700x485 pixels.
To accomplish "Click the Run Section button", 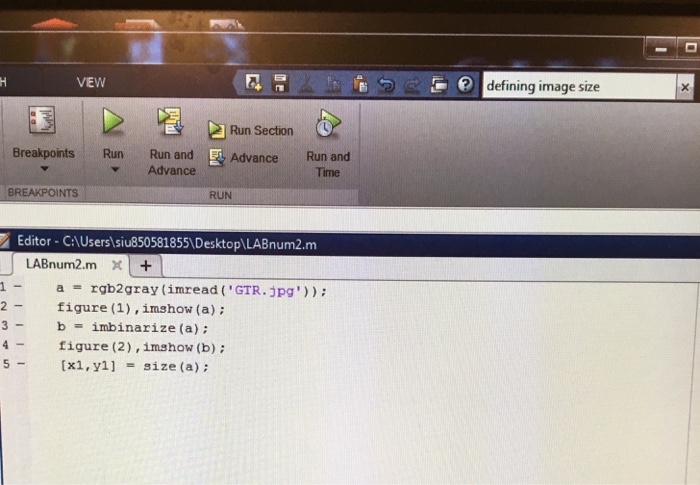I will [x=251, y=130].
